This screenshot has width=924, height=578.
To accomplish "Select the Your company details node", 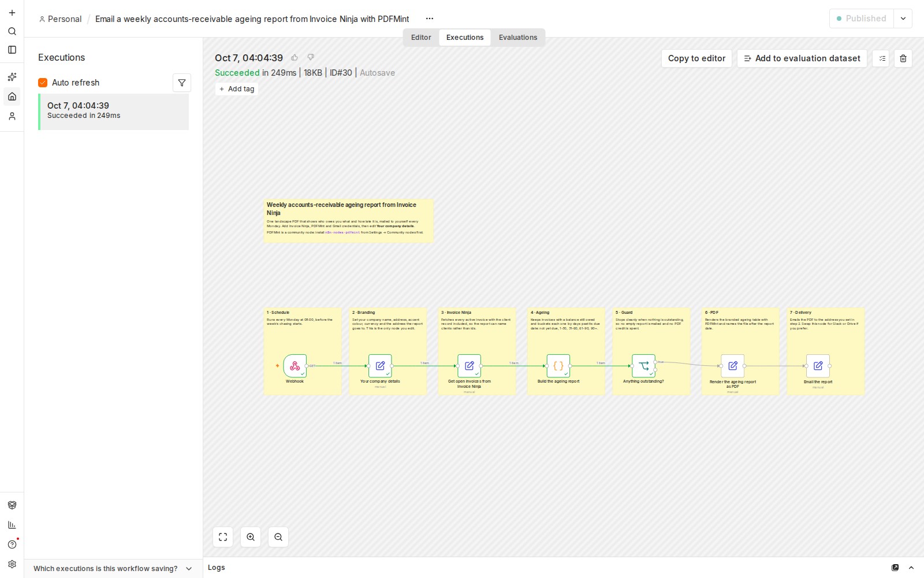I will point(380,366).
